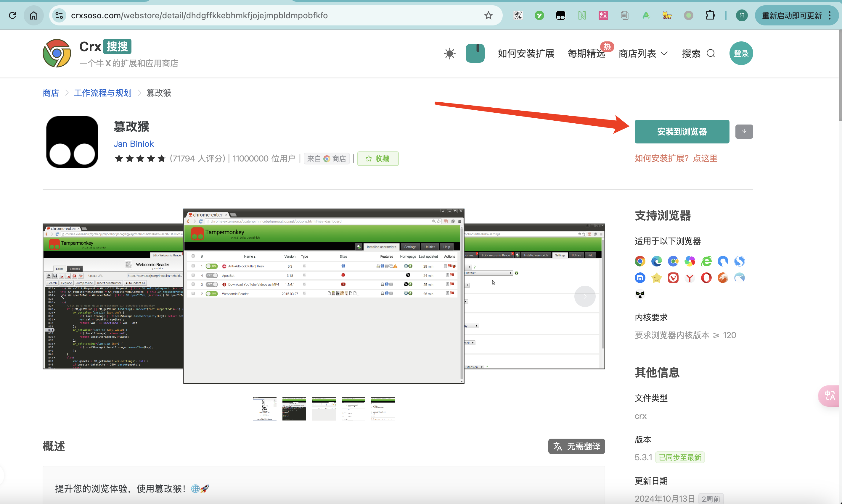
Task: Select the second screenshot thumbnail
Action: [x=294, y=408]
